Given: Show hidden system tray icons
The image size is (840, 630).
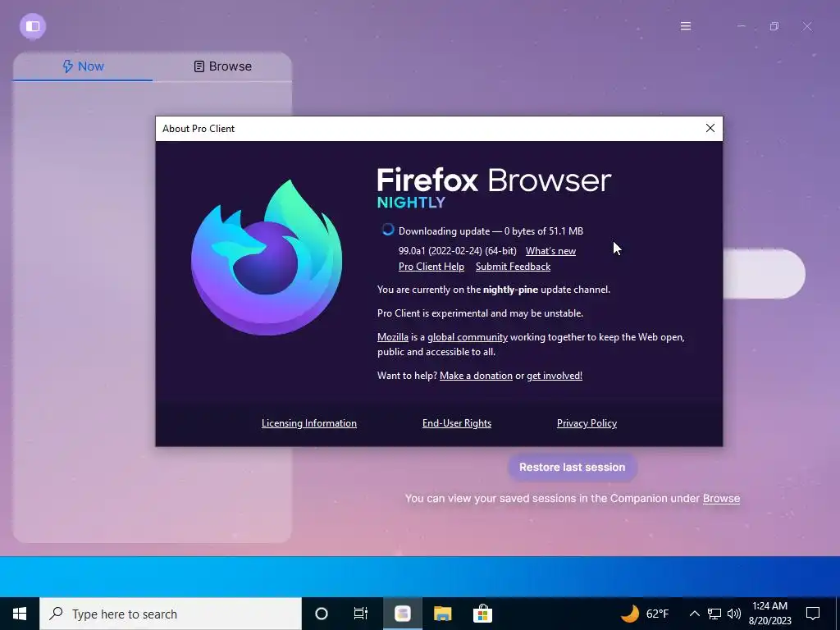Looking at the screenshot, I should click(694, 614).
